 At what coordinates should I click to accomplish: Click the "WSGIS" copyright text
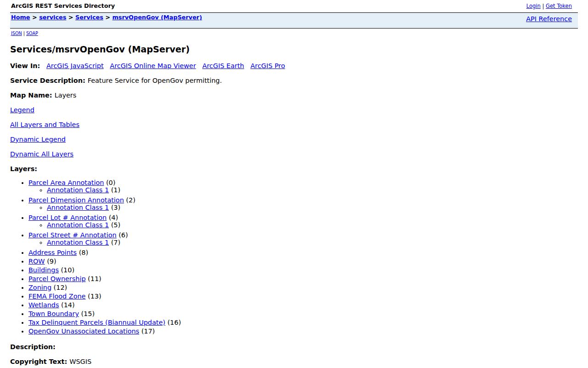pyautogui.click(x=80, y=362)
